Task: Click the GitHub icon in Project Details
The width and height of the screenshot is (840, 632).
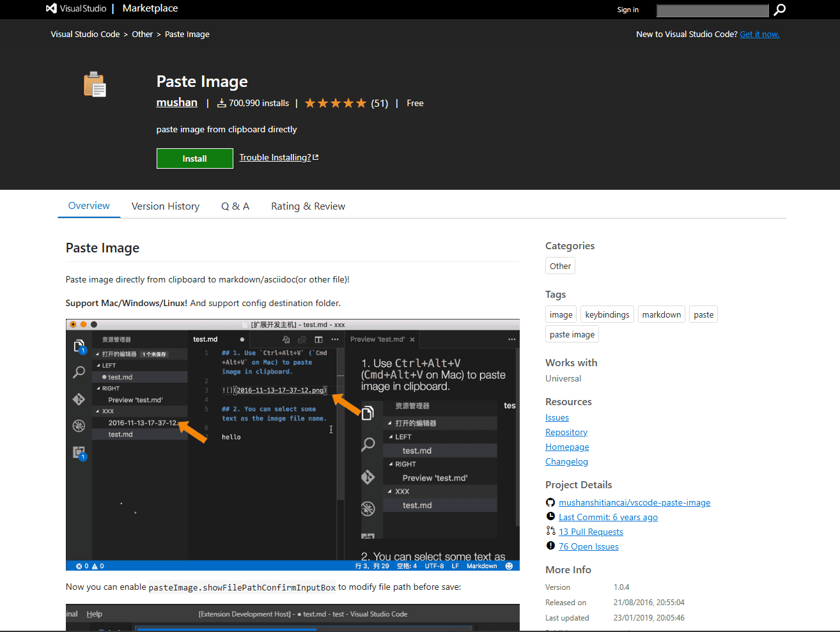Action: pyautogui.click(x=550, y=502)
